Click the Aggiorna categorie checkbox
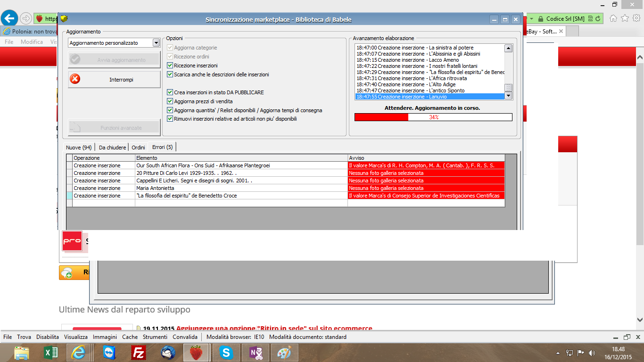The width and height of the screenshot is (644, 362). 170,48
